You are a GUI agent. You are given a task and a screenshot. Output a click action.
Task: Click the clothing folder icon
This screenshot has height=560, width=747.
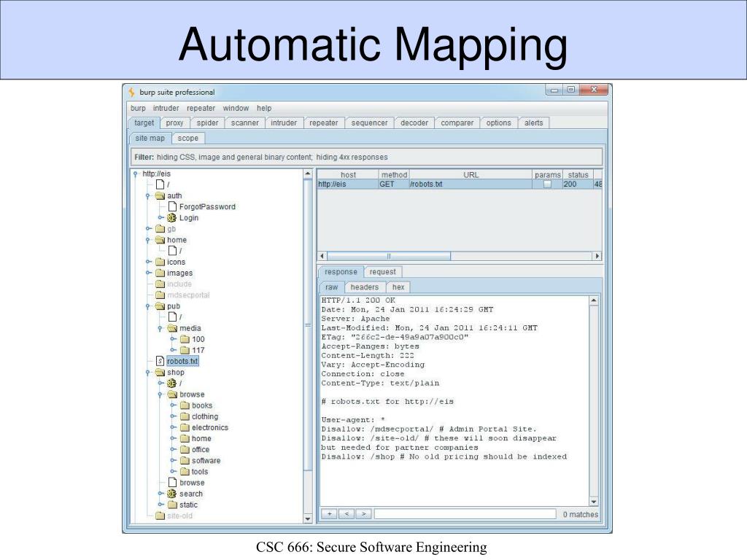point(185,416)
